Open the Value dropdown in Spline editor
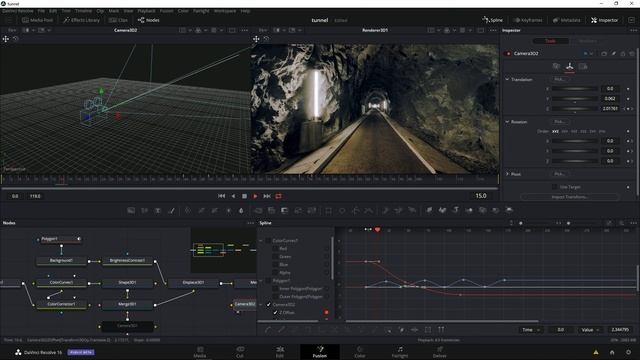 click(x=590, y=330)
